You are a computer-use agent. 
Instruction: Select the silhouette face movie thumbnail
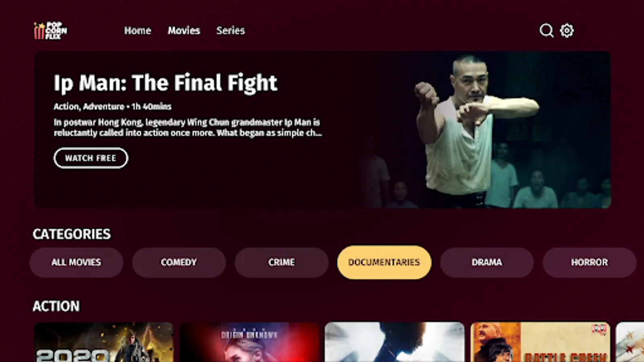pyautogui.click(x=395, y=342)
